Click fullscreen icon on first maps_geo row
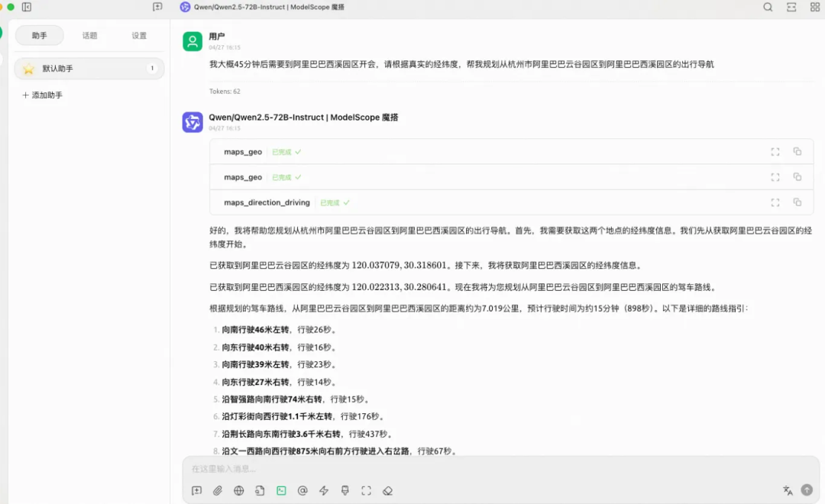This screenshot has width=825, height=504. point(775,151)
